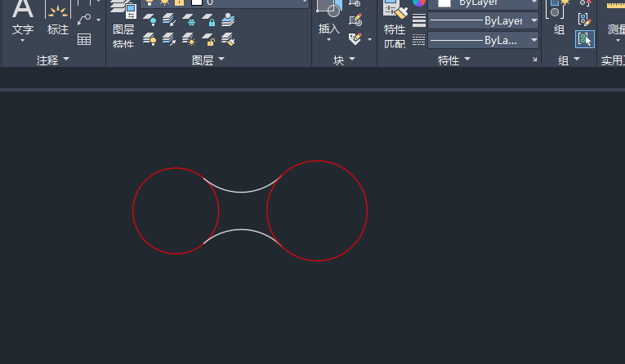
Task: Unlock layer with open padlock icon
Action: click(x=208, y=39)
